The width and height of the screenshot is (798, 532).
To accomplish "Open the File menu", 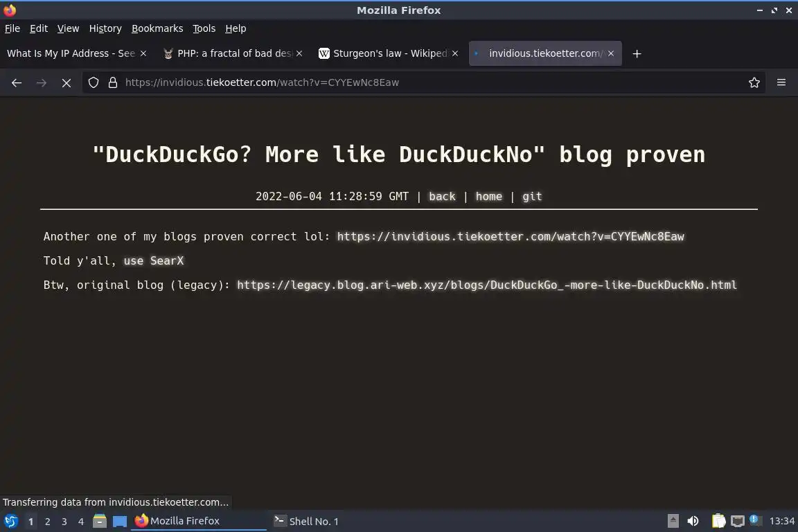I will pos(12,28).
